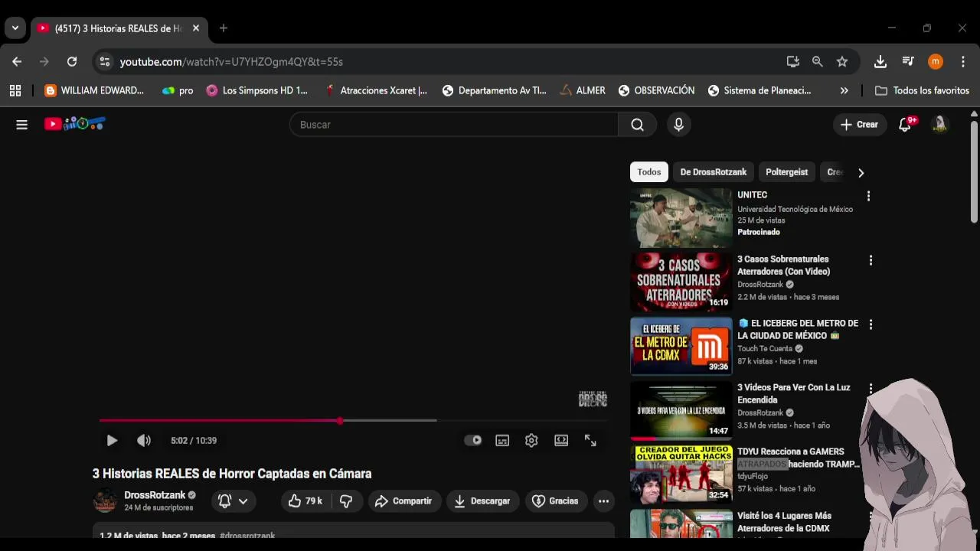Open the notifications bell with 9+ badge
Viewport: 980px width, 551px height.
906,124
